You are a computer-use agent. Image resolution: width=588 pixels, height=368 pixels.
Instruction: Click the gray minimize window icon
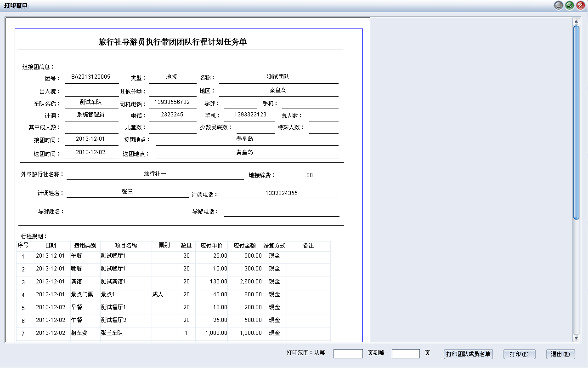(x=559, y=6)
